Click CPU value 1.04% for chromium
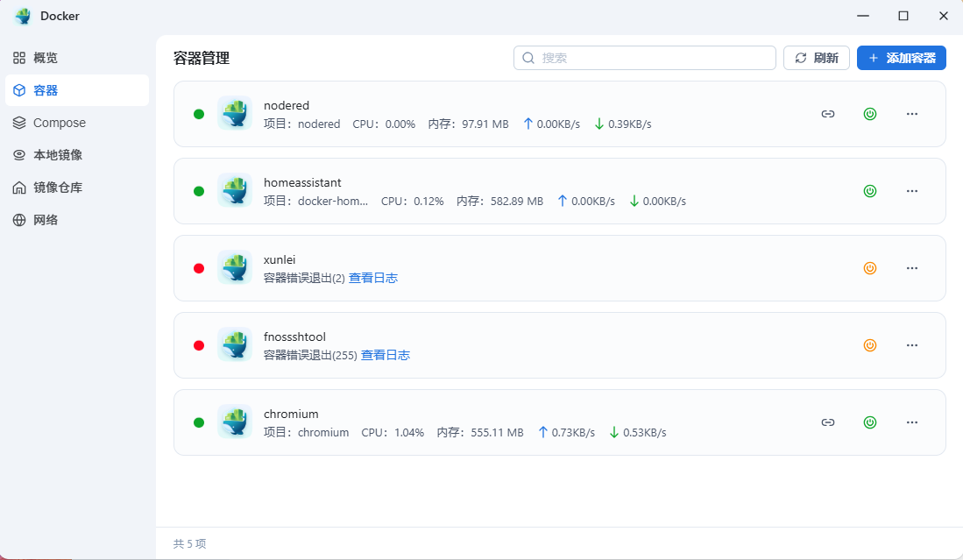This screenshot has height=560, width=963. tap(409, 433)
